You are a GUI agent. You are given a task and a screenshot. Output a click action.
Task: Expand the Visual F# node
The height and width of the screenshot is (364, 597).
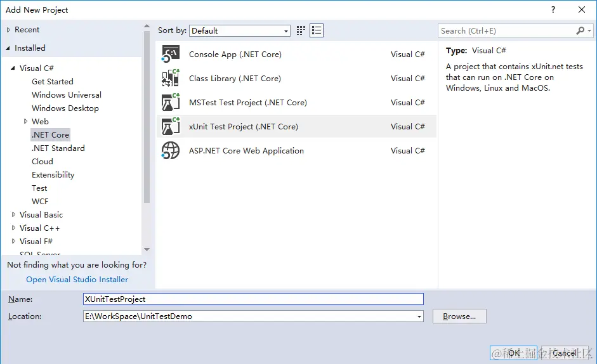pos(14,242)
